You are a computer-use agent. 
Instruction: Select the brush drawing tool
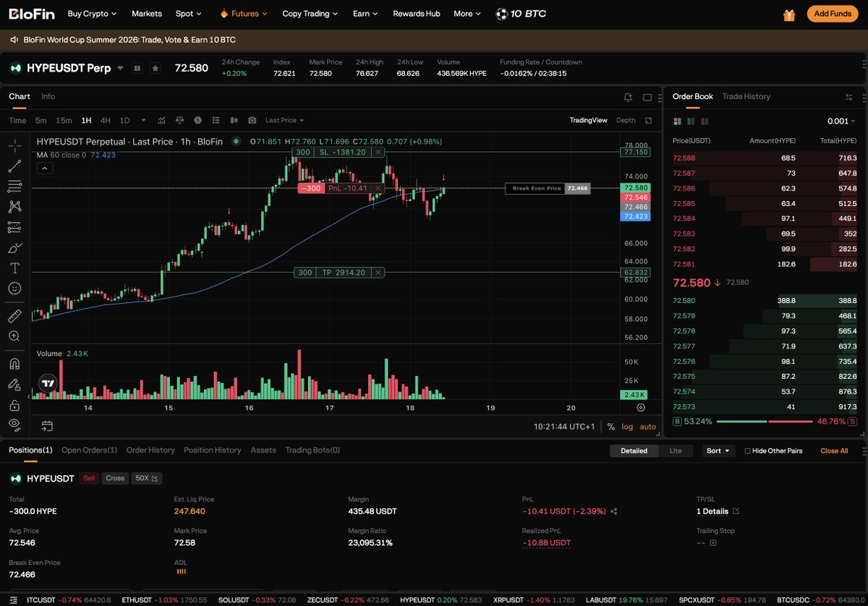pyautogui.click(x=14, y=247)
